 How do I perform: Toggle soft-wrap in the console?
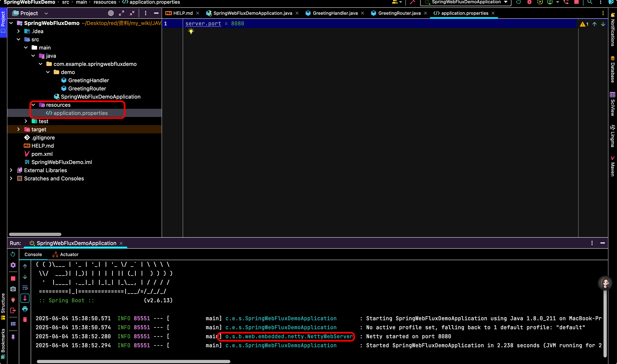coord(25,288)
